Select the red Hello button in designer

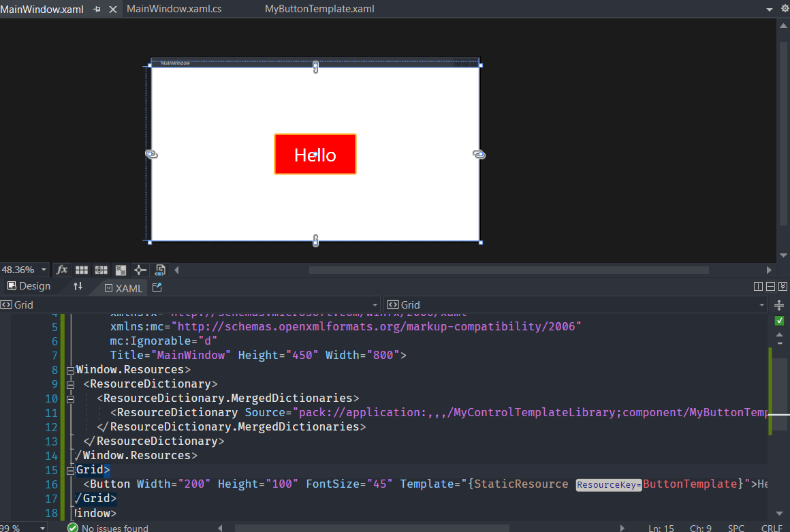coord(315,155)
